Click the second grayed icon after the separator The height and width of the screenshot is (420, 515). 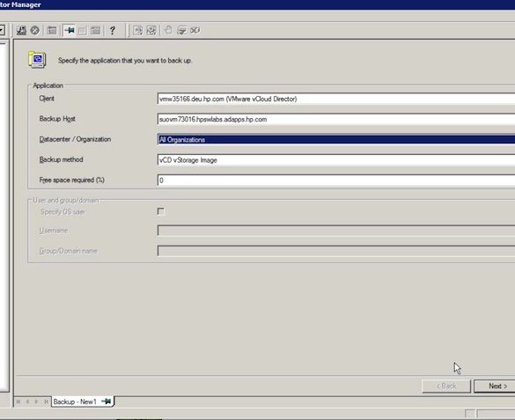pos(151,31)
